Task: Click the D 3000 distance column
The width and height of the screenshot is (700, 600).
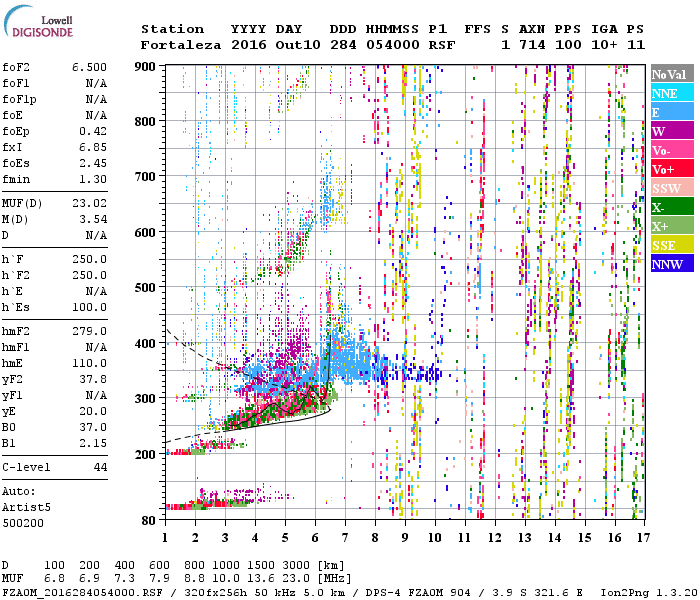Action: coord(296,566)
